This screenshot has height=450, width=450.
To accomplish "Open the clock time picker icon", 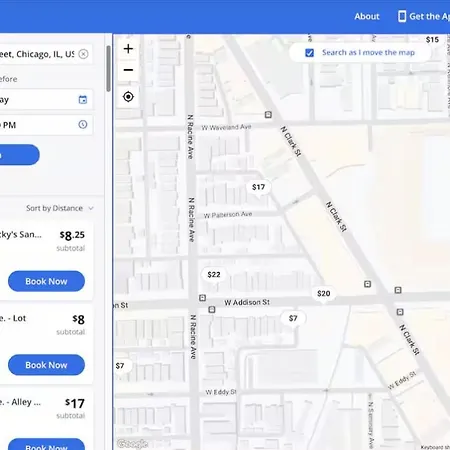I will point(83,124).
